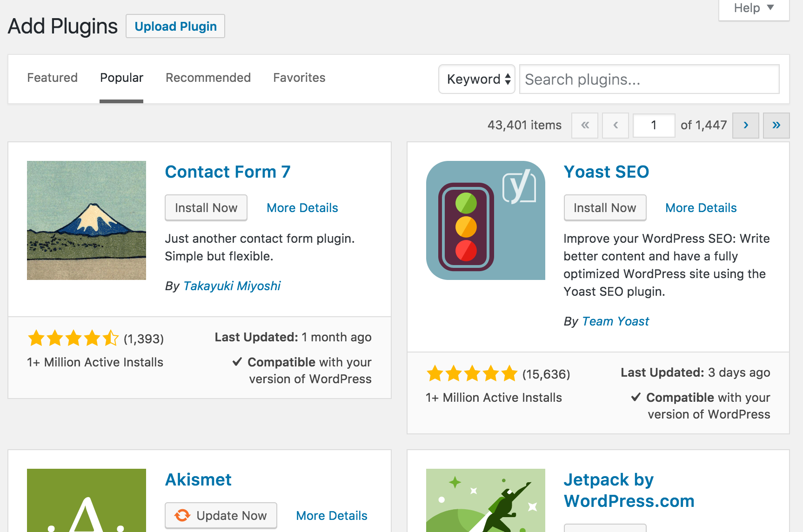This screenshot has width=803, height=532.
Task: Click the 'of 1,447' page total text
Action: click(703, 125)
